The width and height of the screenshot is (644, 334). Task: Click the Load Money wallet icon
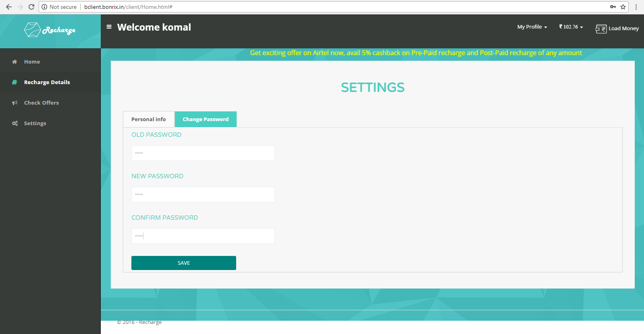[601, 29]
